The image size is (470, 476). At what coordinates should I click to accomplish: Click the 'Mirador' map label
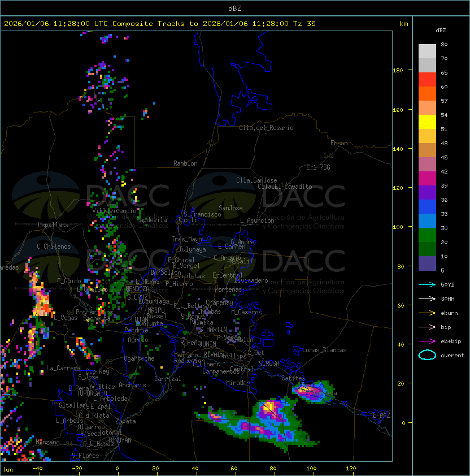(238, 383)
